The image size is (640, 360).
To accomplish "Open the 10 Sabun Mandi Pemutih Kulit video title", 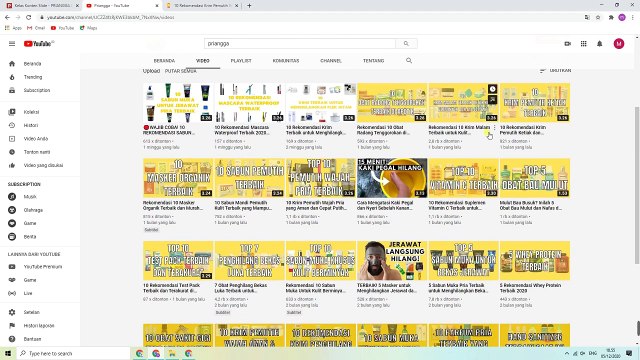I will (x=243, y=205).
